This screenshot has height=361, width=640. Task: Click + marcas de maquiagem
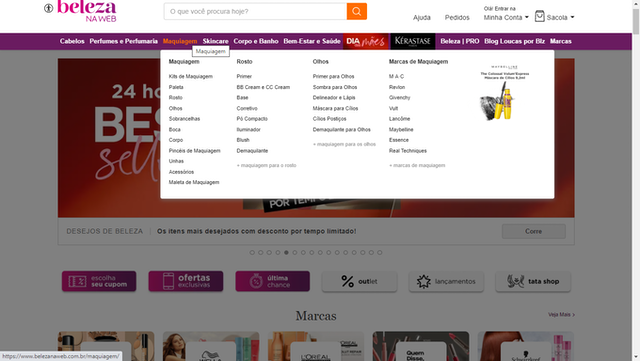417,165
